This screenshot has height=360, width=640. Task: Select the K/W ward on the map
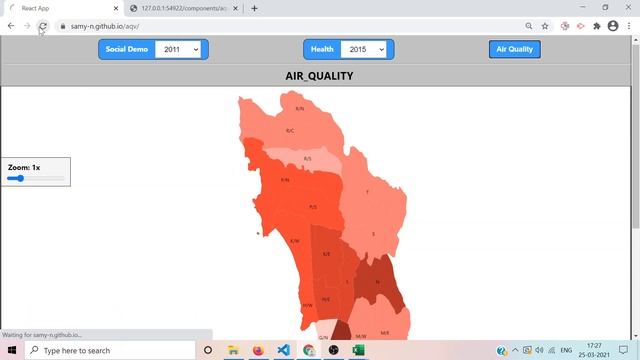[295, 241]
